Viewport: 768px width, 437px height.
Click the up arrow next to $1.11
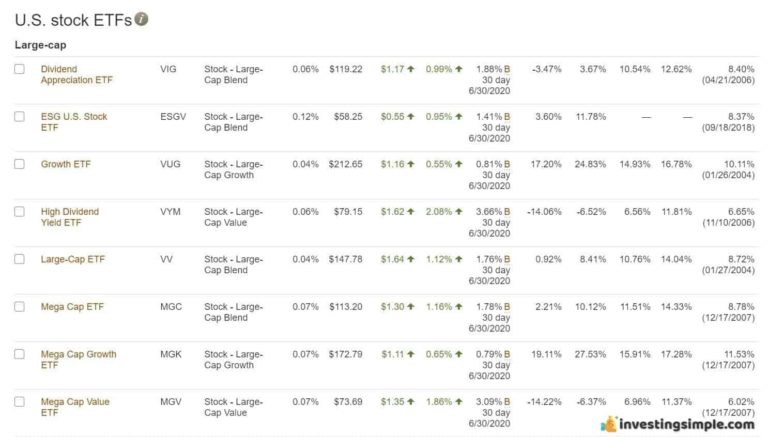tap(410, 354)
